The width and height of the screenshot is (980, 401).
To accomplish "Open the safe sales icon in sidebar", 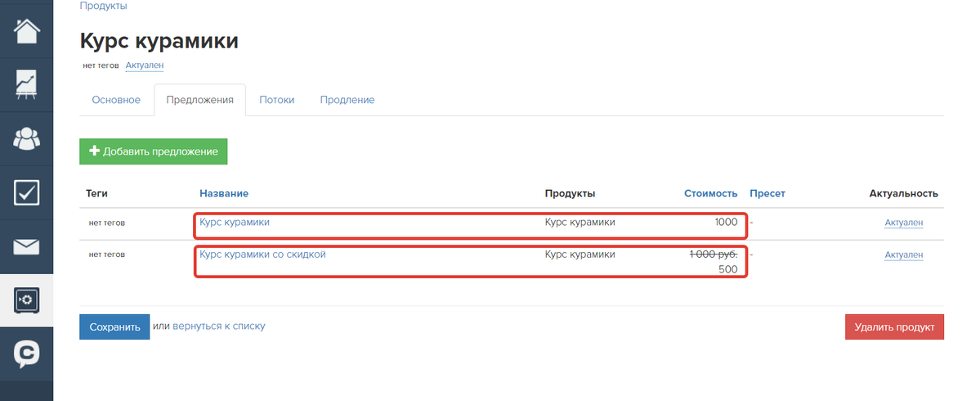I will click(26, 300).
